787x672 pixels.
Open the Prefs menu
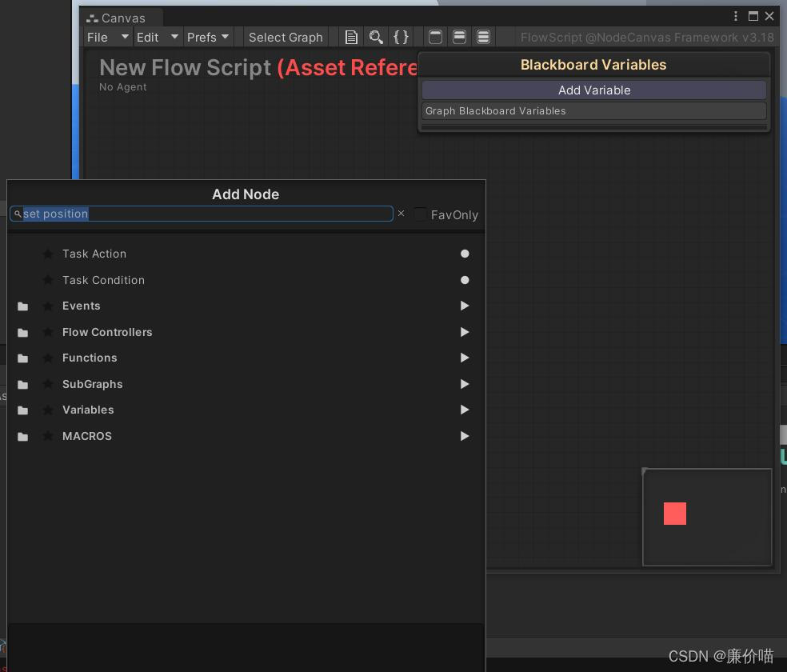pyautogui.click(x=208, y=37)
